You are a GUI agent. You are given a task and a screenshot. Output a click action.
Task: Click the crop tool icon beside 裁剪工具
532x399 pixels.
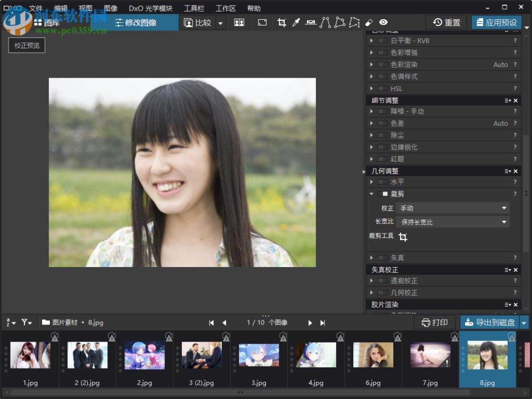[x=403, y=237]
